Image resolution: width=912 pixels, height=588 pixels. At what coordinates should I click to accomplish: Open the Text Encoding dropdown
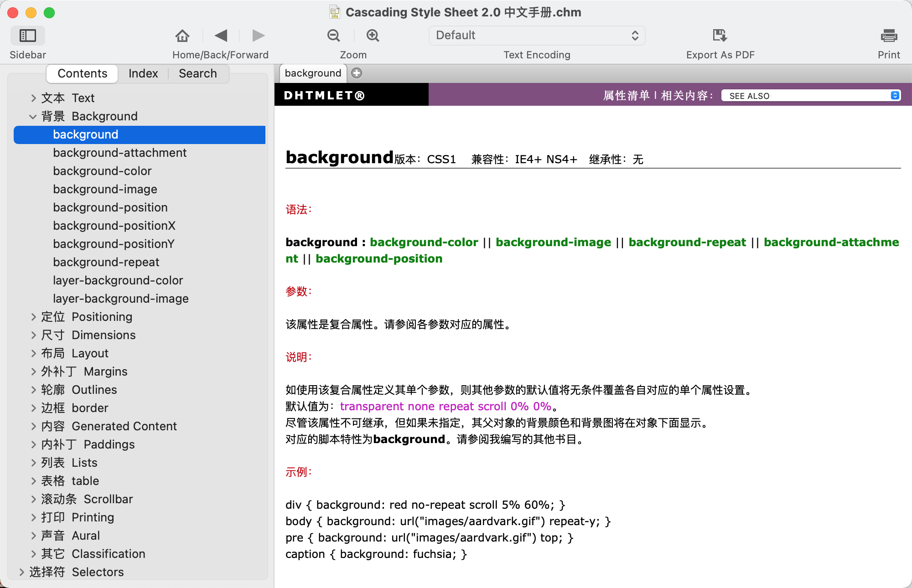536,35
